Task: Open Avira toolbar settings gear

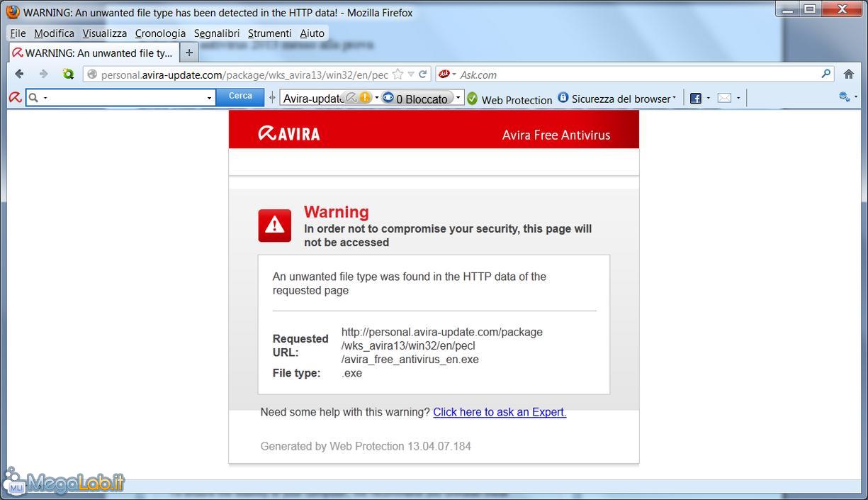Action: click(844, 97)
